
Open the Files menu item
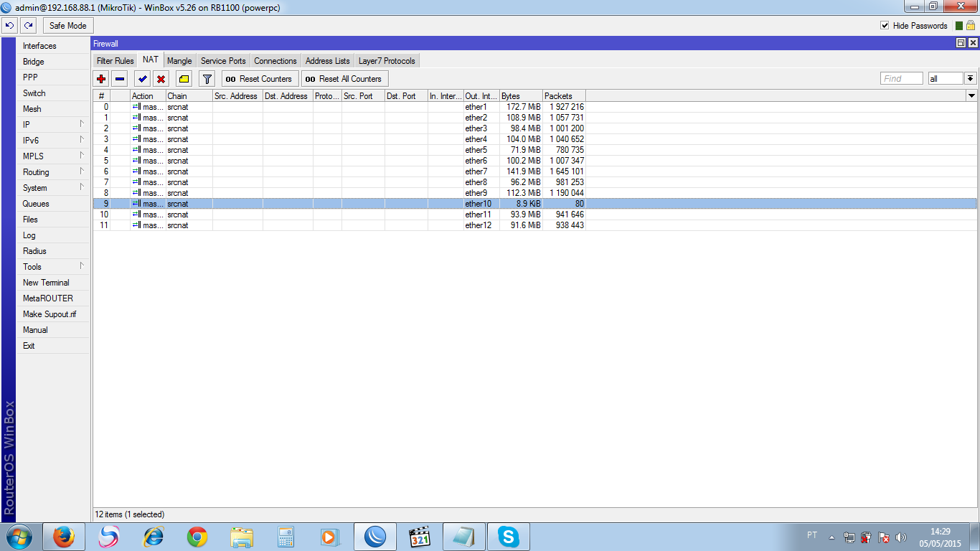(x=54, y=220)
